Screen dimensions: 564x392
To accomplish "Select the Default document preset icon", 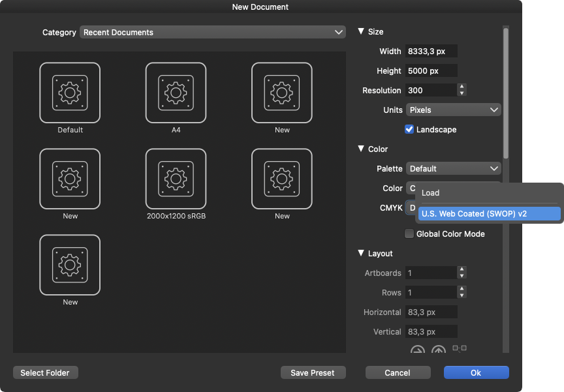I will [x=70, y=93].
